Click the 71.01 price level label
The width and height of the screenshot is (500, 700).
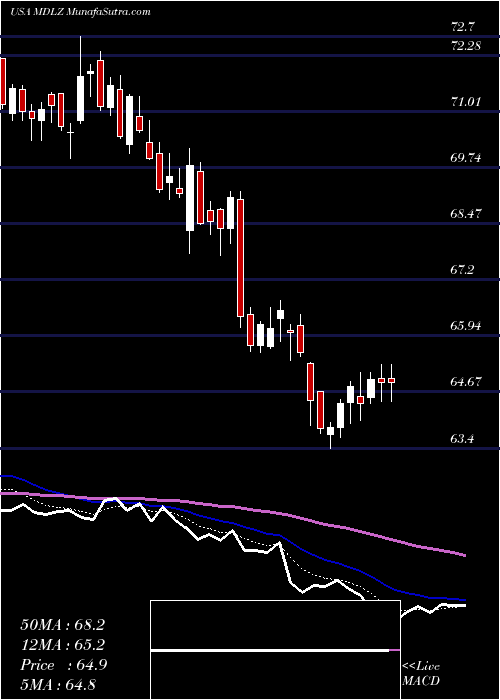click(x=466, y=102)
